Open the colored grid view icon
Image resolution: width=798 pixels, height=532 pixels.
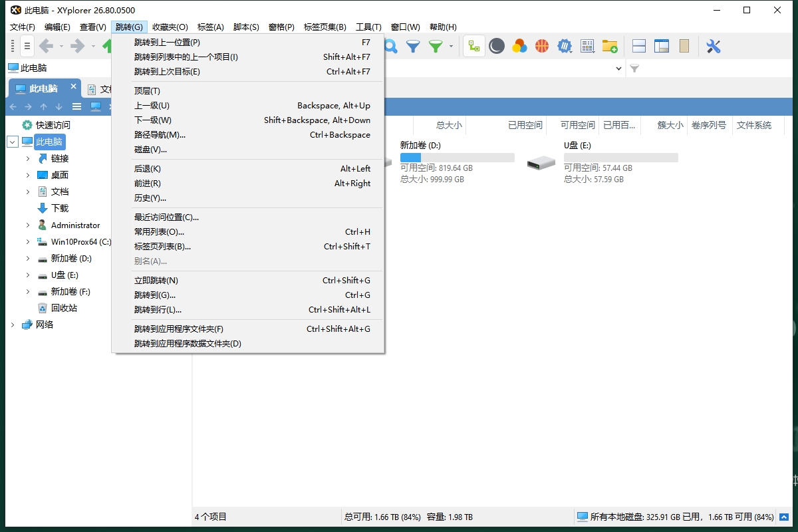click(587, 46)
